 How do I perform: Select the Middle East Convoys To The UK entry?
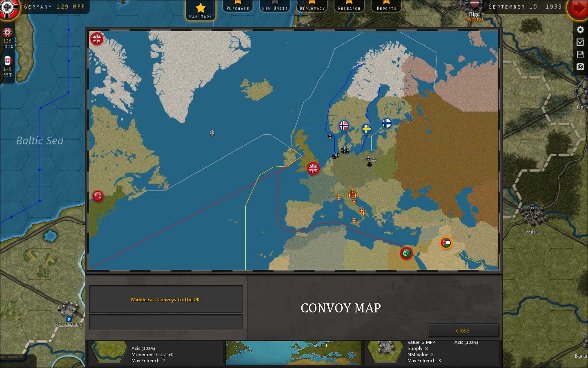tap(166, 299)
